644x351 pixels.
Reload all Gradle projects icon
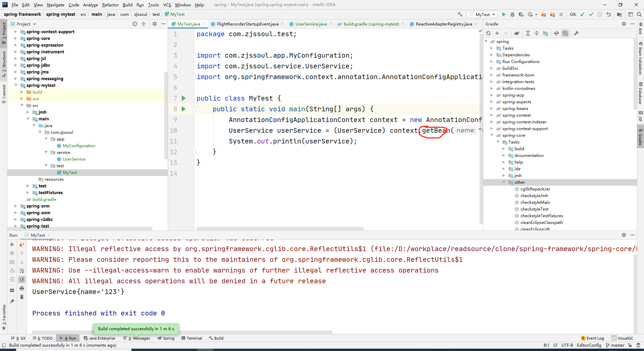pyautogui.click(x=488, y=33)
